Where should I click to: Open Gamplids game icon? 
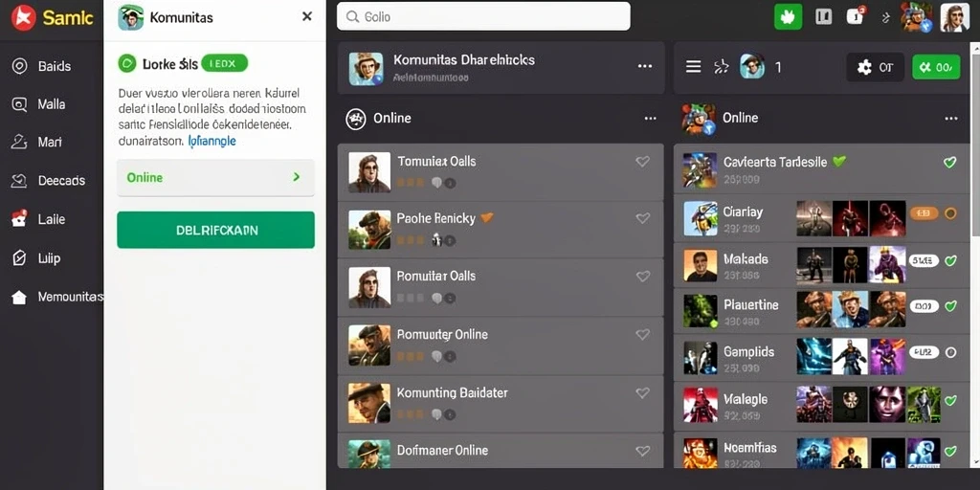point(700,358)
